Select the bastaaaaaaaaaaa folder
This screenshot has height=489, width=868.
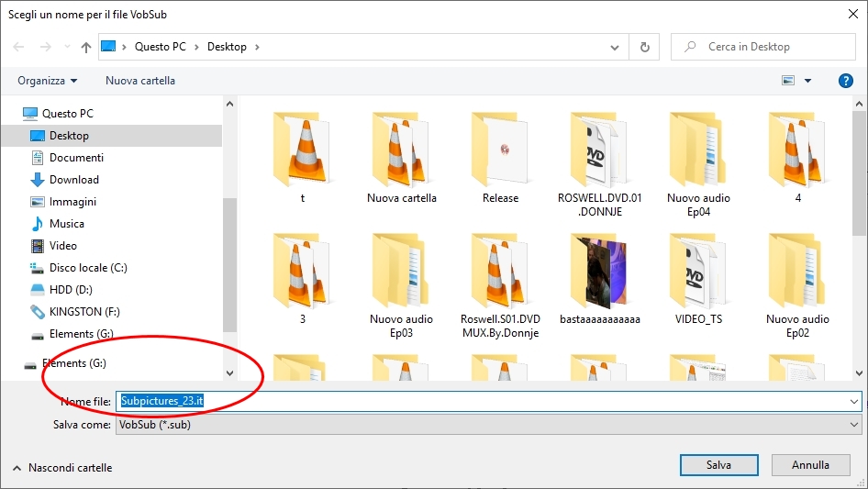[x=599, y=279]
